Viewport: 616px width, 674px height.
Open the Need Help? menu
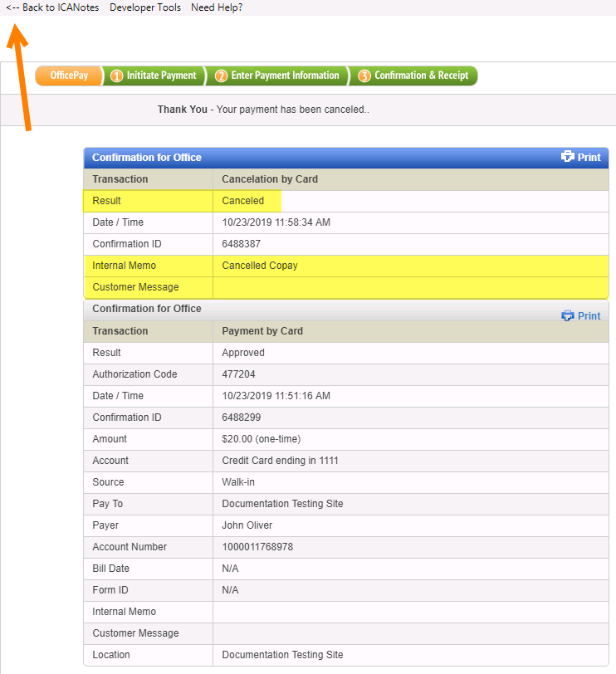point(217,7)
